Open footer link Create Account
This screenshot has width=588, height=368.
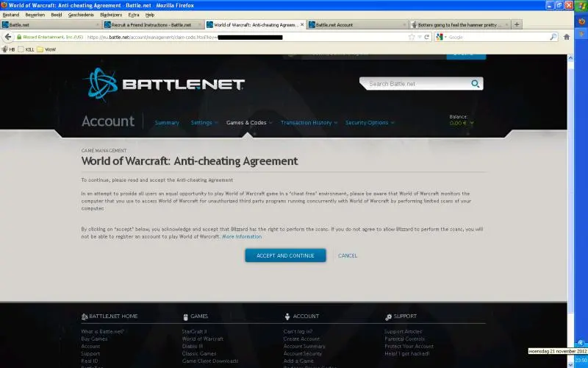[301, 339]
